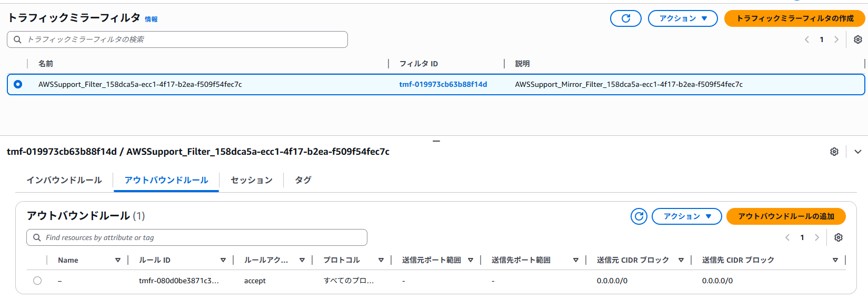Screen dimensions: 868x299
Task: Go to previous page of outbound rules
Action: (x=787, y=237)
